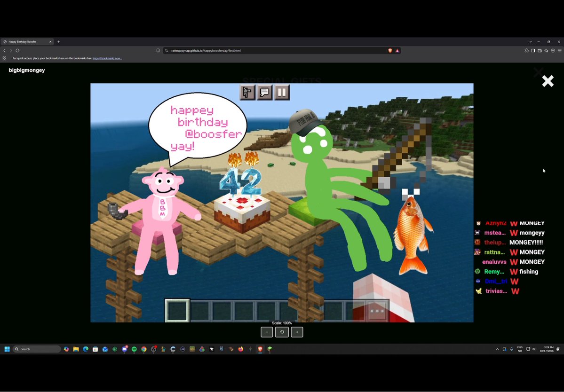Open Firefox from the taskbar
Viewport: 564px width, 392px height.
241,349
